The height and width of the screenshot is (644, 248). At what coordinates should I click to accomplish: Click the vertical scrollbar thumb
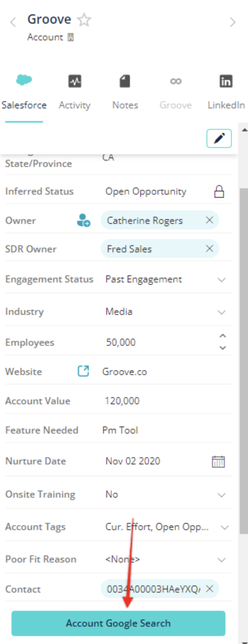244,362
